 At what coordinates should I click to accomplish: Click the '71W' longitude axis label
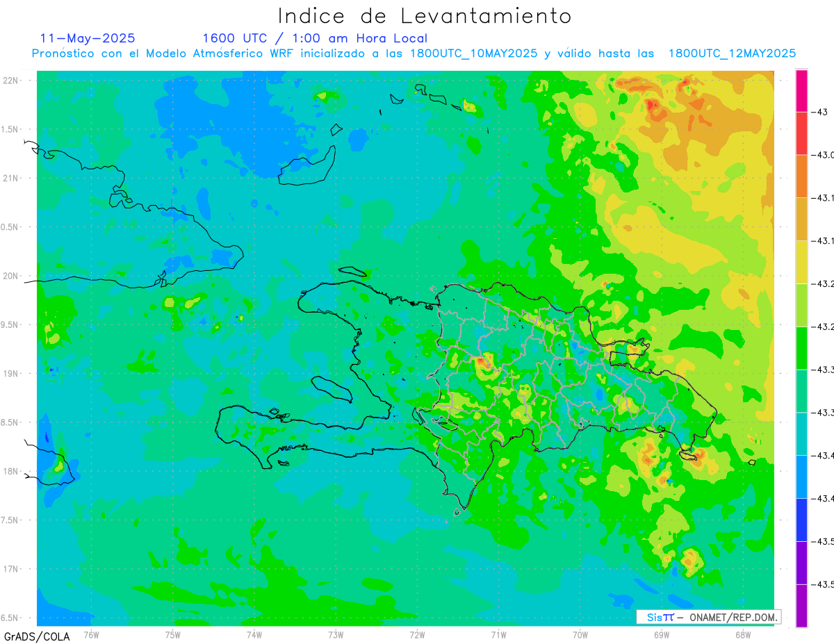coord(498,634)
